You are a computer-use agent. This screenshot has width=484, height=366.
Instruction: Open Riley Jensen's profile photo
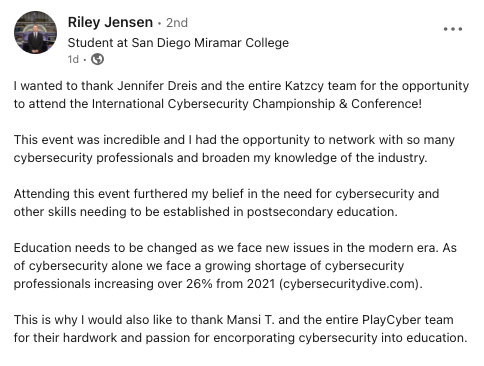[35, 33]
